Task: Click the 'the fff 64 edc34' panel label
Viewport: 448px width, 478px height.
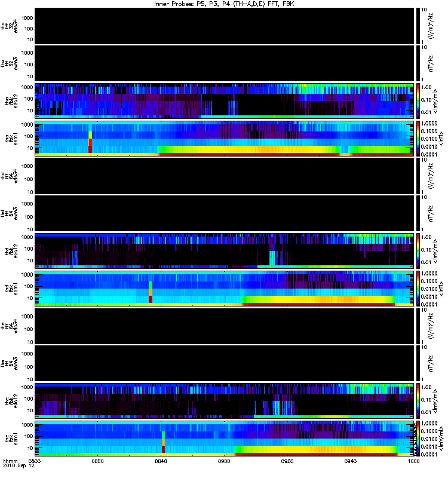Action: (x=9, y=326)
